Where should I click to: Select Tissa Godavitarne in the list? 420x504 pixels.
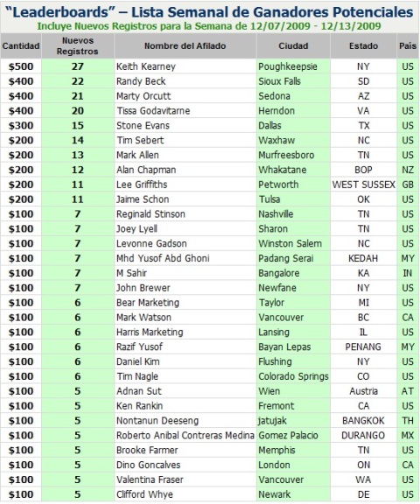153,111
